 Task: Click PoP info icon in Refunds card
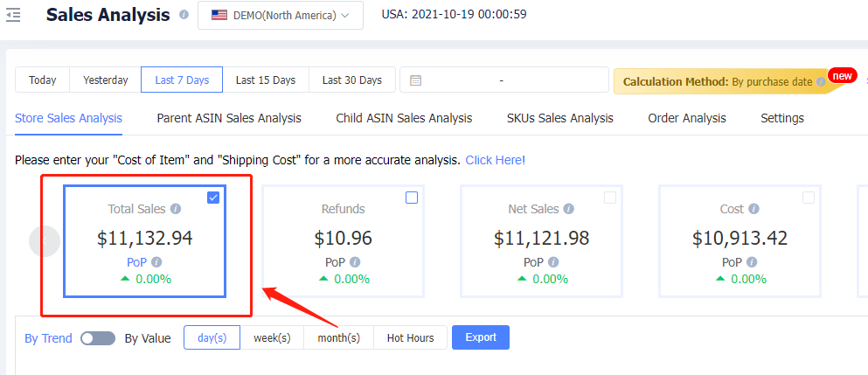pos(355,262)
